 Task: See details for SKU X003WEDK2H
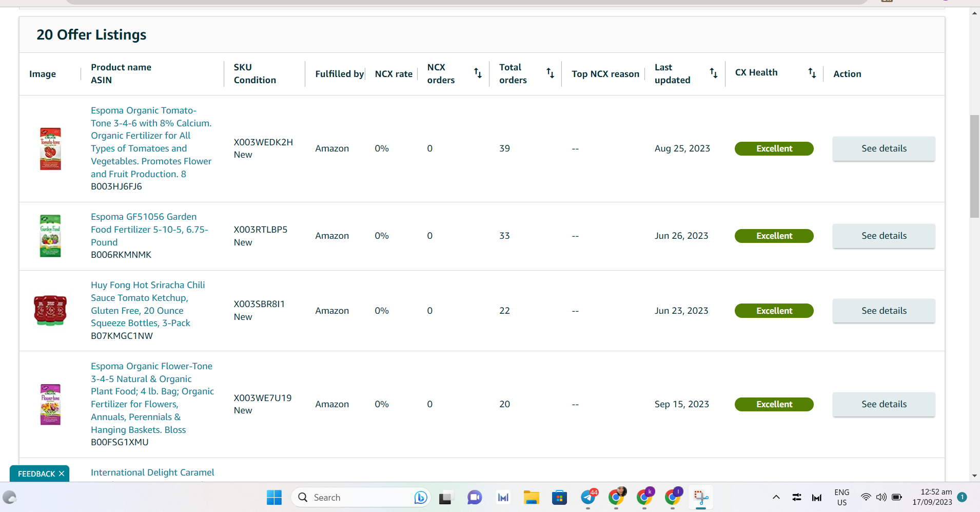[x=884, y=148]
